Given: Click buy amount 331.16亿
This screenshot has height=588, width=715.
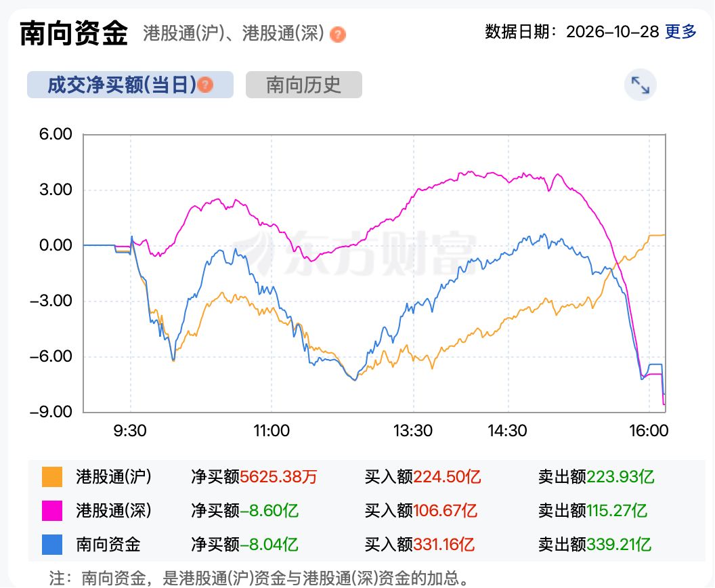Looking at the screenshot, I should pyautogui.click(x=444, y=544).
